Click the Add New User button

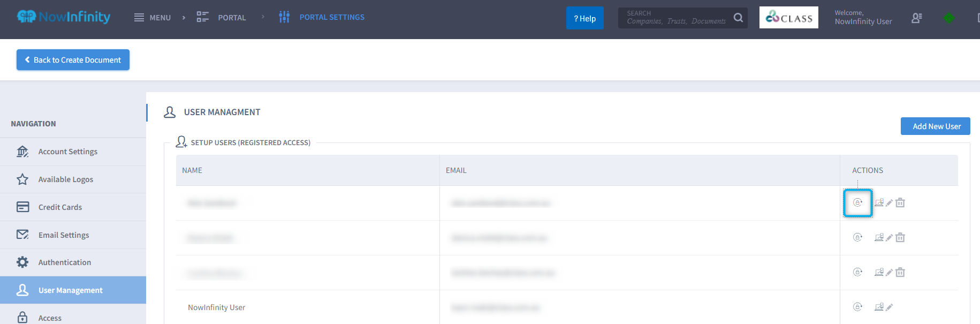pyautogui.click(x=935, y=126)
